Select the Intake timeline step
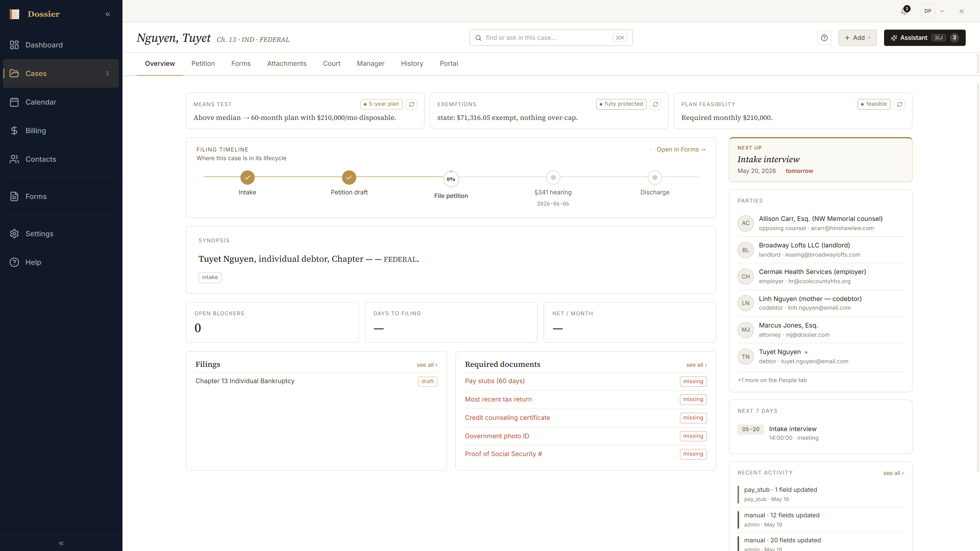980x551 pixels. 247,177
